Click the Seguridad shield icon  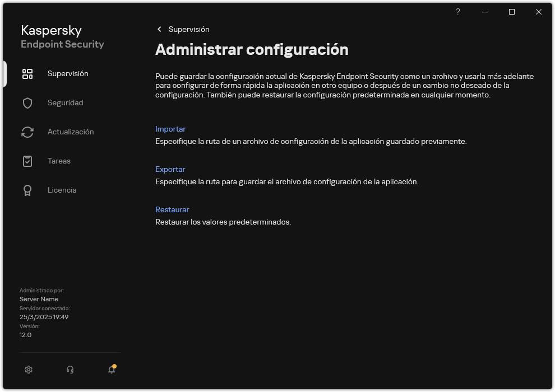coord(27,102)
